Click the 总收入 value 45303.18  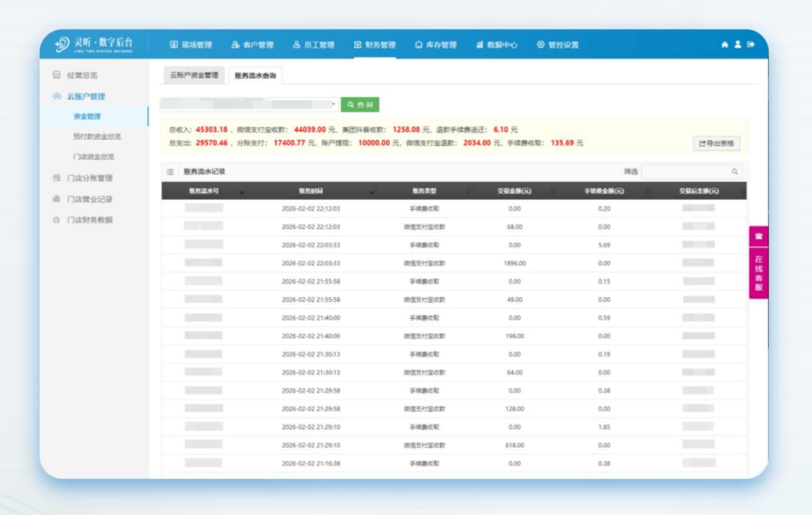211,130
